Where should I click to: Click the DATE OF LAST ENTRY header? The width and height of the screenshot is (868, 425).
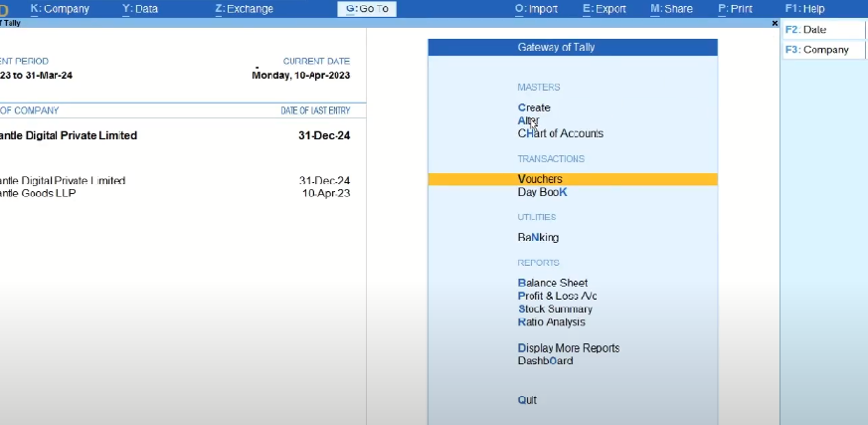[315, 110]
